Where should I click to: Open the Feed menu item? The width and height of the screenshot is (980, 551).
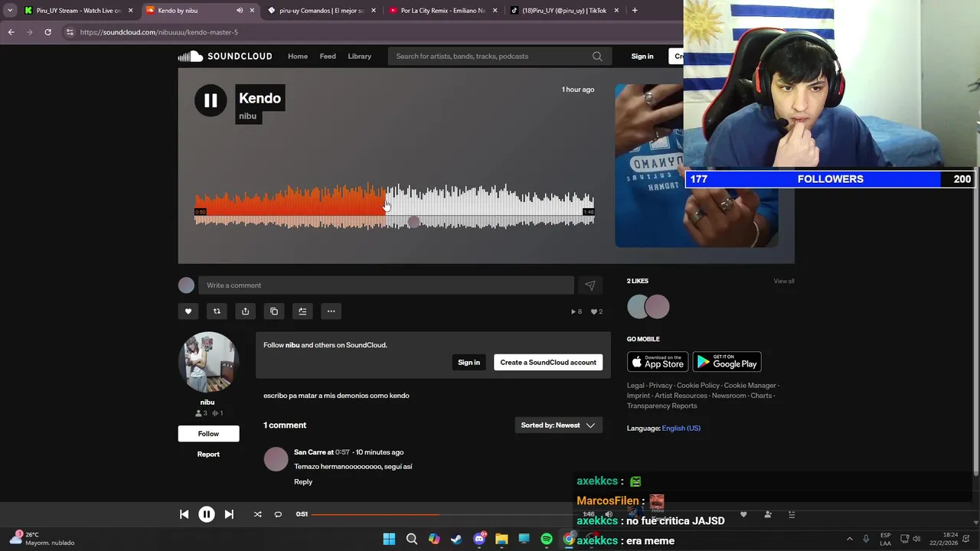pyautogui.click(x=328, y=56)
